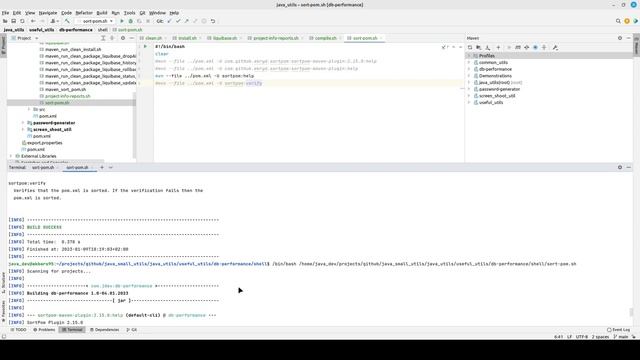640x360 pixels.
Task: Open the Problems tool window
Action: coord(44,330)
